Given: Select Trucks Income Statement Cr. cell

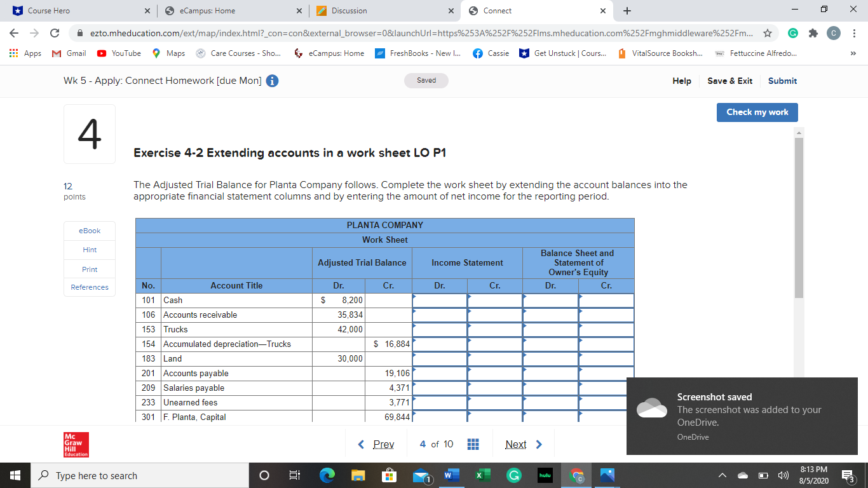Looking at the screenshot, I should pos(495,329).
